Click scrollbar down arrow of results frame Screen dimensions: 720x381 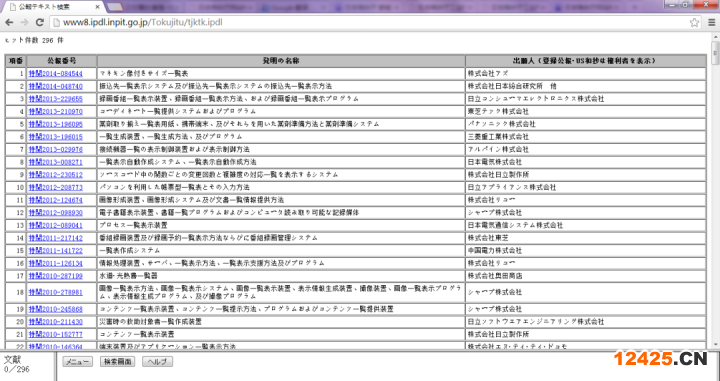[714, 345]
